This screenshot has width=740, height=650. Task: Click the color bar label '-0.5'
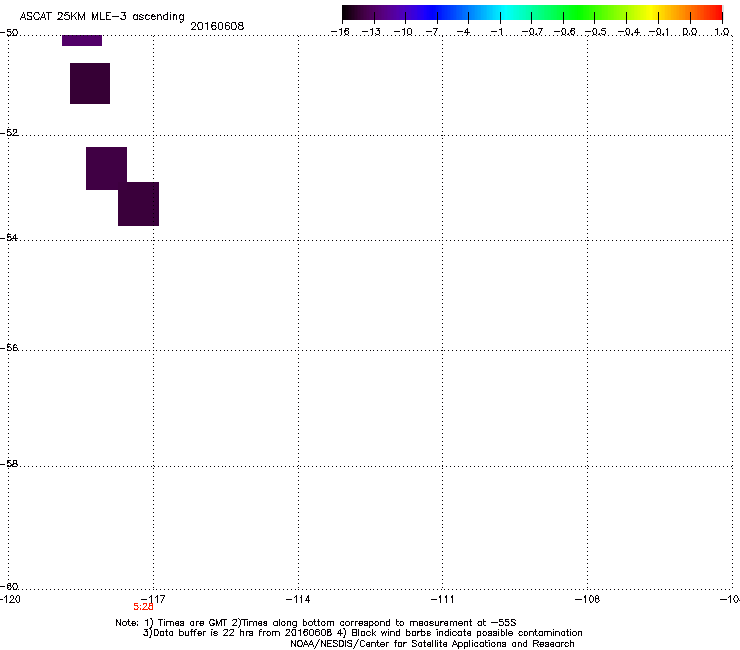pyautogui.click(x=595, y=32)
